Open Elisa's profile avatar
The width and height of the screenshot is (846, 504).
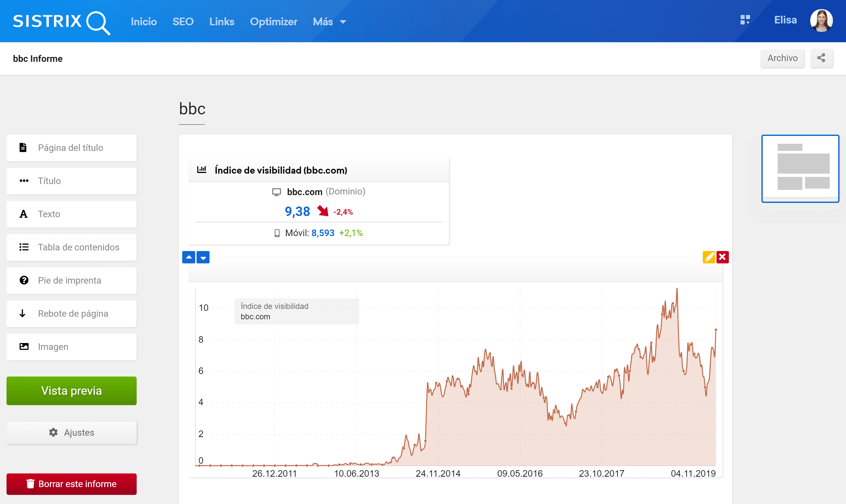pyautogui.click(x=822, y=20)
